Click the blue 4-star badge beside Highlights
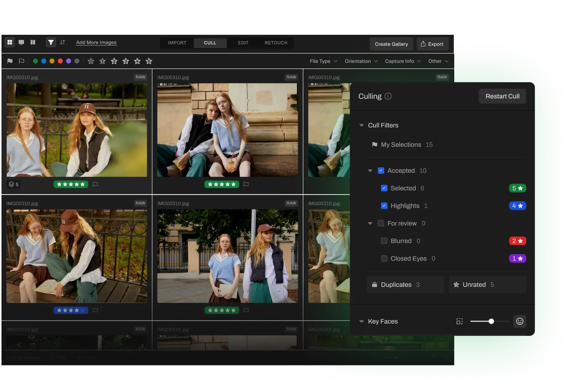Screen dimensions: 567x392 (x=518, y=206)
